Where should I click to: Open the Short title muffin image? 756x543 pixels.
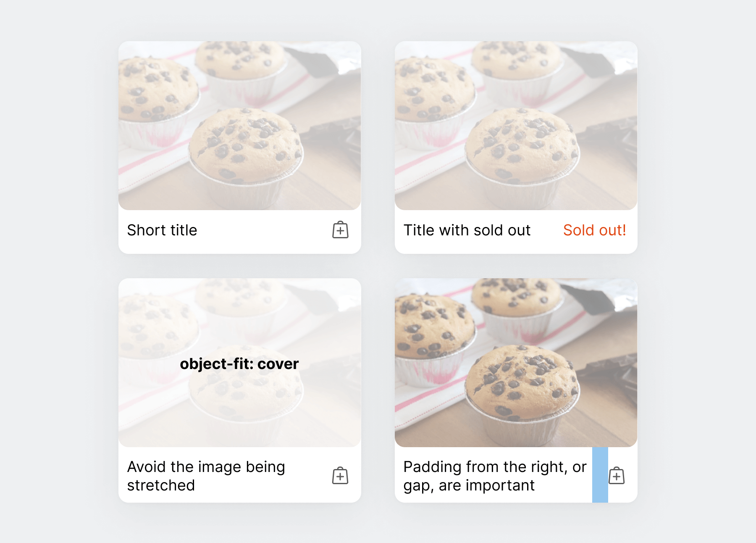[x=240, y=126]
